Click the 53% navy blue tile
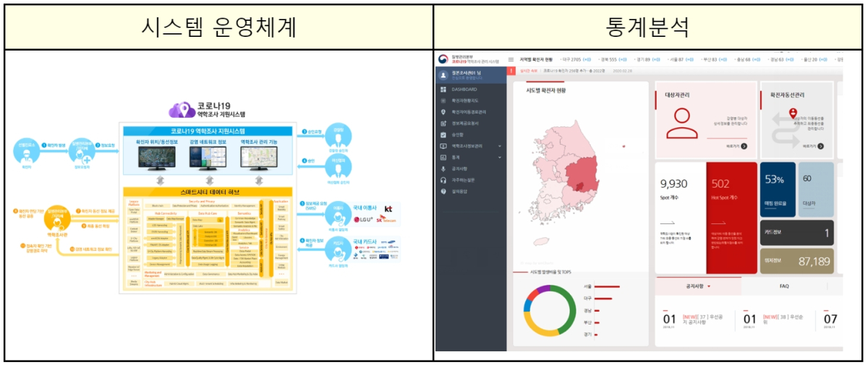 (778, 189)
